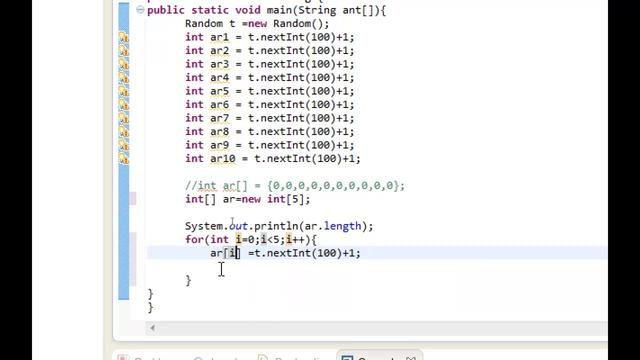
Task: Click 'ar[i] =t.nextInt(100)+1;' inside the loop
Action: point(285,253)
